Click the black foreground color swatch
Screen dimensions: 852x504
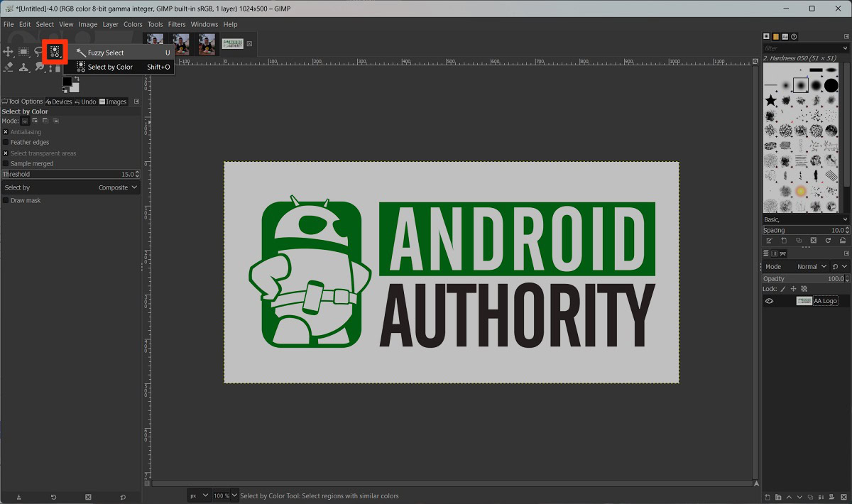click(67, 82)
